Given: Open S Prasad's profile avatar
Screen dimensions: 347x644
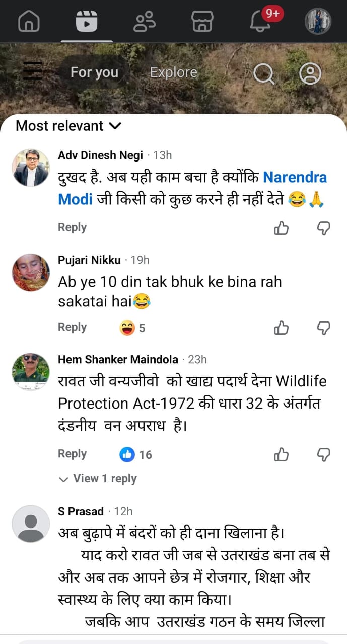Looking at the screenshot, I should (x=31, y=523).
